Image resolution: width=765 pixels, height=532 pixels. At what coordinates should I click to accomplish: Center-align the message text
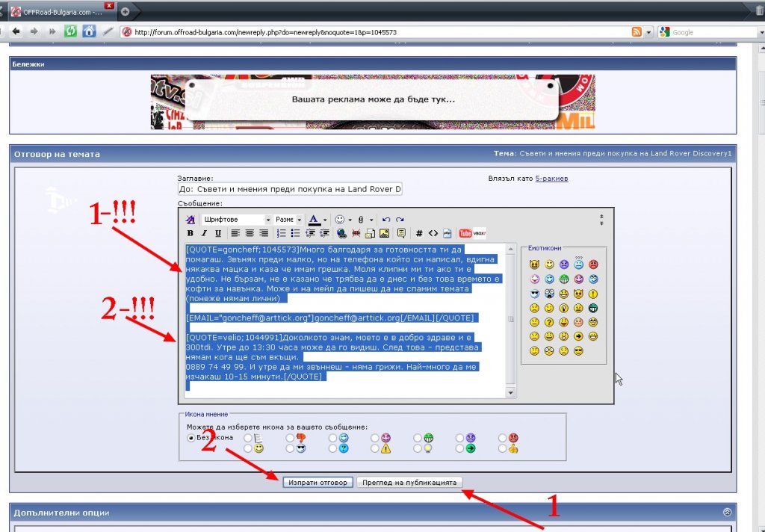point(250,233)
